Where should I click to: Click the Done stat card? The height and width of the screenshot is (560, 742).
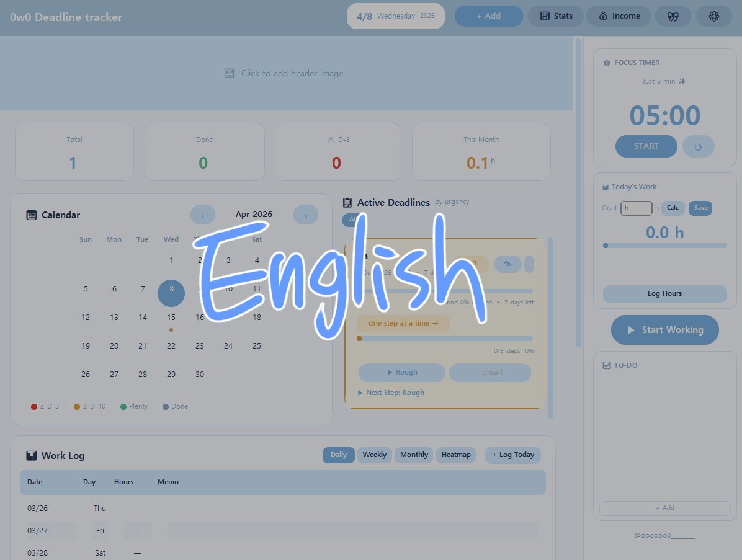205,152
